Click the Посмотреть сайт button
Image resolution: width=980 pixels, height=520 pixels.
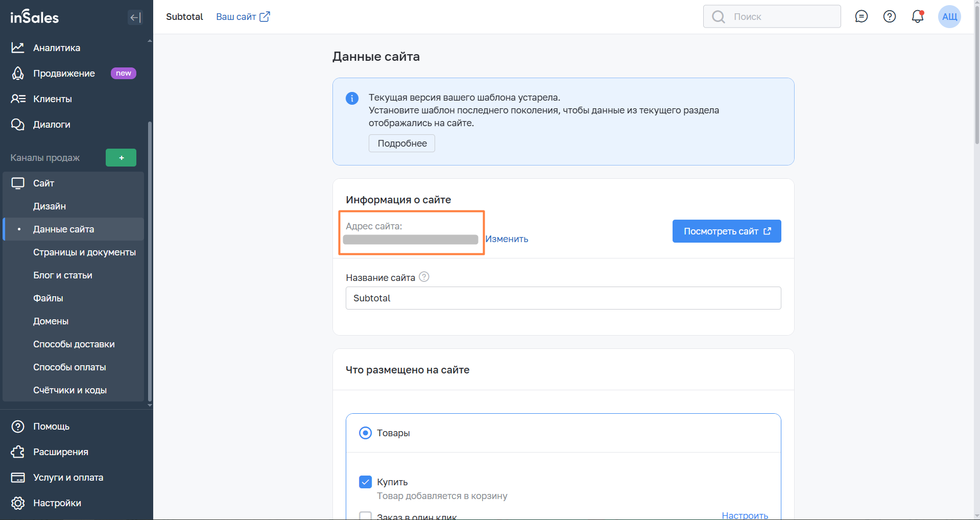pos(727,231)
